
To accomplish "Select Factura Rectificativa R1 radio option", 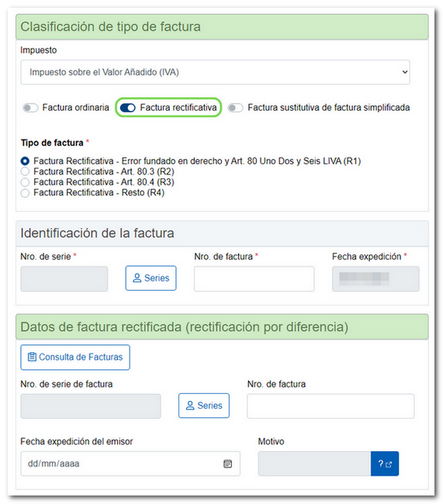I will coord(25,161).
